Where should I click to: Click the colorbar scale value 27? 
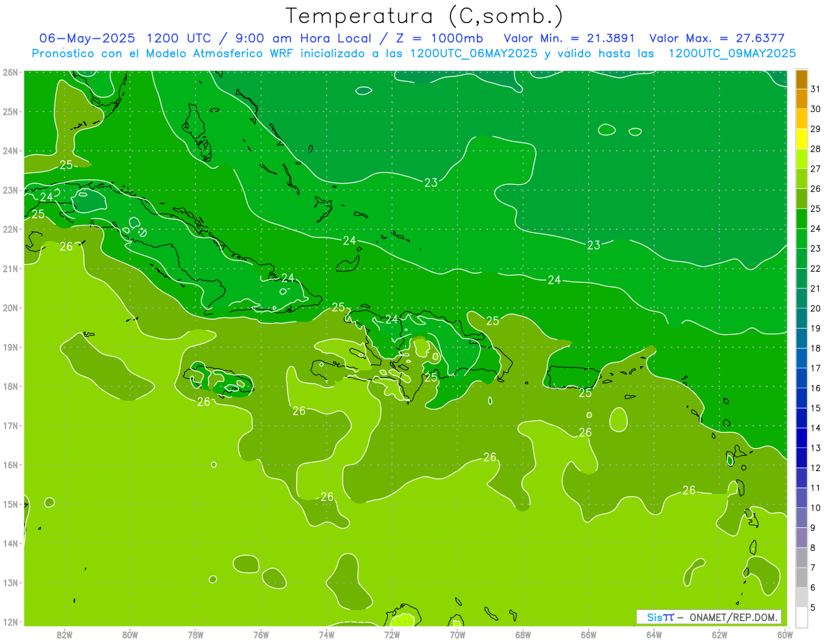(x=816, y=169)
